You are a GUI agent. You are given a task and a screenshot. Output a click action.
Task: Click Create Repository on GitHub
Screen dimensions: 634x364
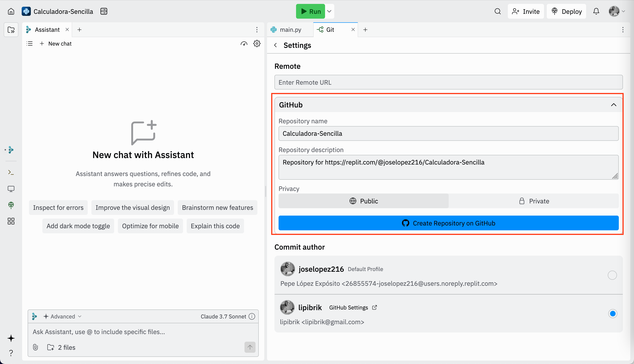click(x=448, y=223)
